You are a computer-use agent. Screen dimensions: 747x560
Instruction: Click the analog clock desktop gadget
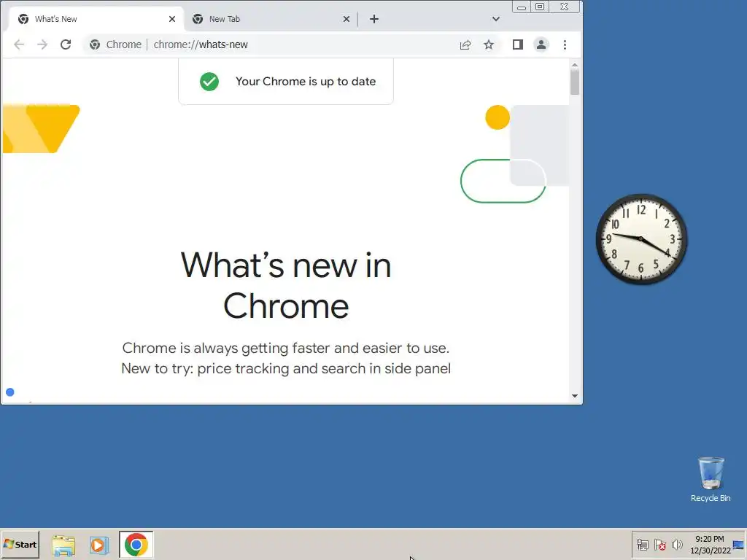click(x=641, y=239)
